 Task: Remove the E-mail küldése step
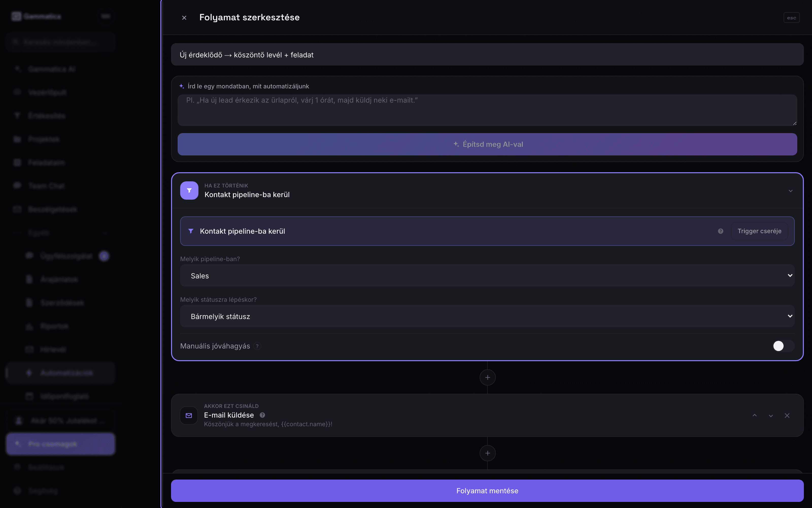pyautogui.click(x=787, y=416)
